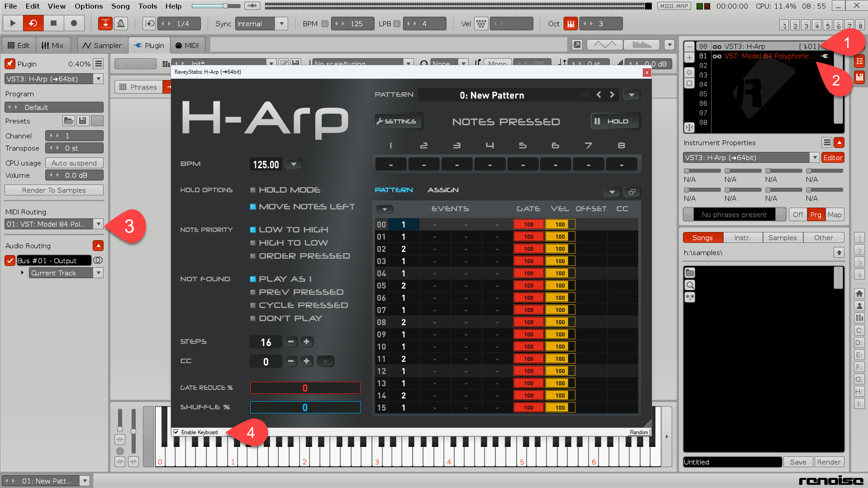Viewport: 868px width, 488px height.
Task: Toggle pattern loop playback button
Action: pyautogui.click(x=33, y=23)
